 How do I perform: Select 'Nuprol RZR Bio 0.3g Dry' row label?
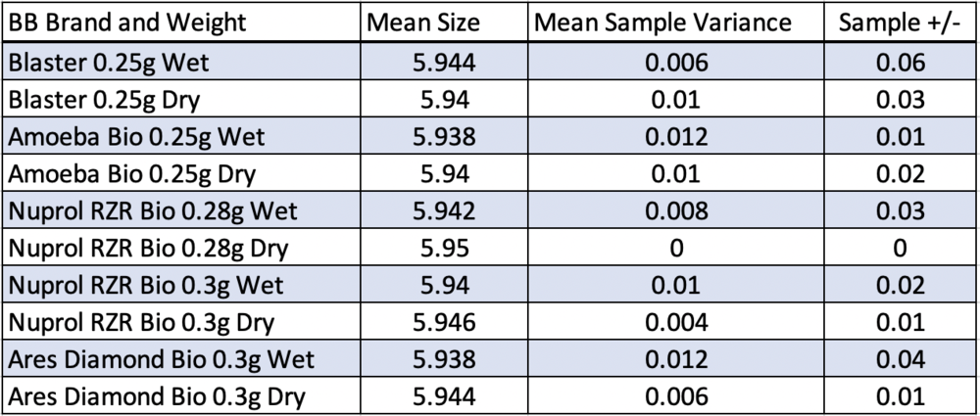pyautogui.click(x=142, y=323)
